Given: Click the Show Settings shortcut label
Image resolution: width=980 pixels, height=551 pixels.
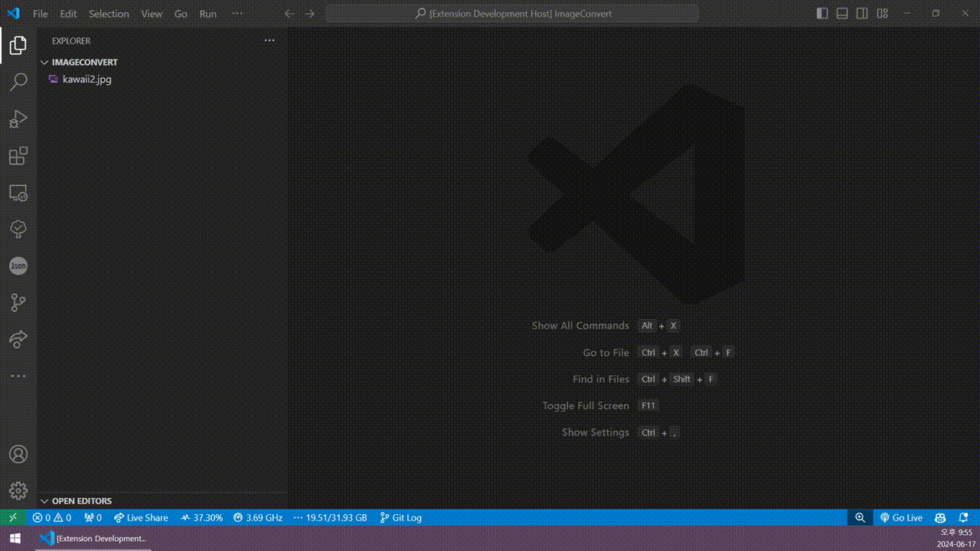Looking at the screenshot, I should [596, 432].
